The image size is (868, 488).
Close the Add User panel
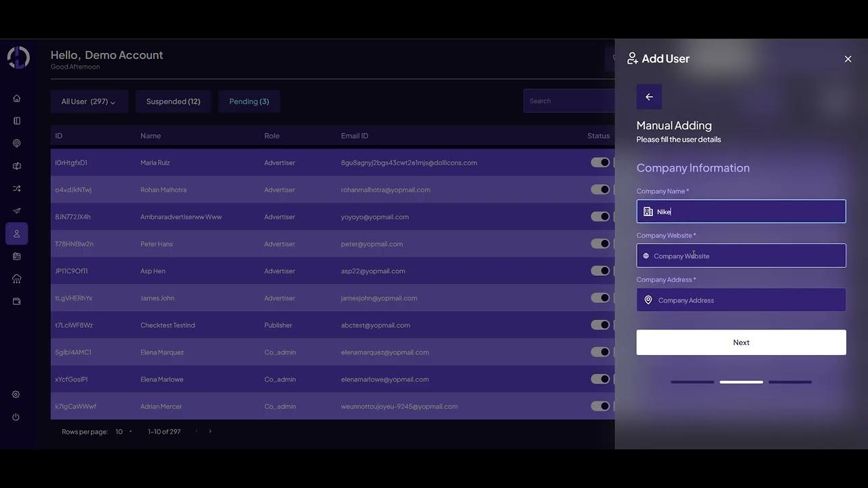pos(848,59)
